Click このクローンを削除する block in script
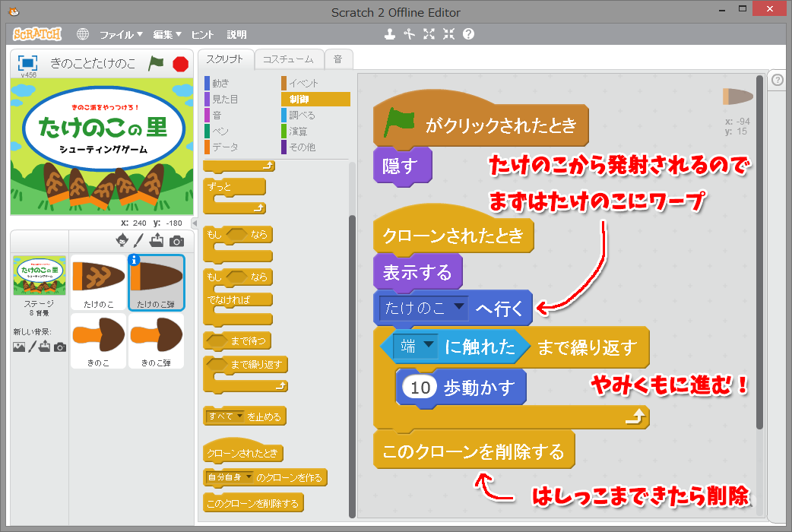 point(474,450)
